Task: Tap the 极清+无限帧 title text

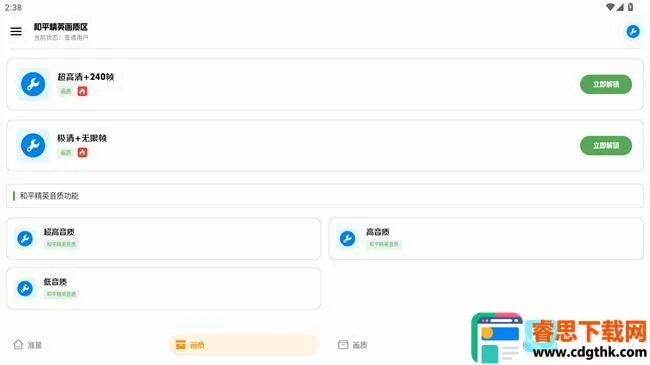Action: 82,138
